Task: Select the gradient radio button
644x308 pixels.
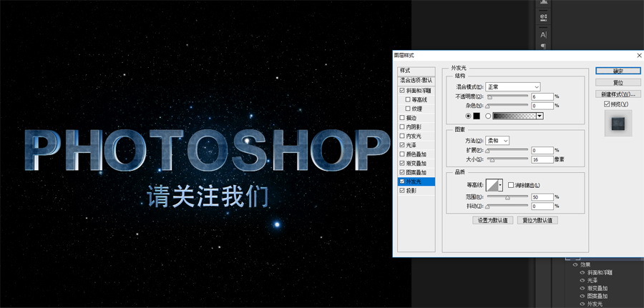Action: 488,116
